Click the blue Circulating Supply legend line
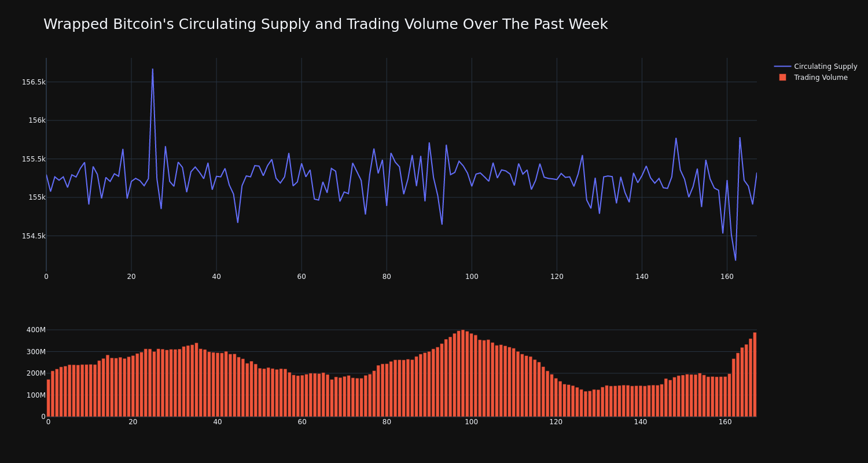 point(782,67)
